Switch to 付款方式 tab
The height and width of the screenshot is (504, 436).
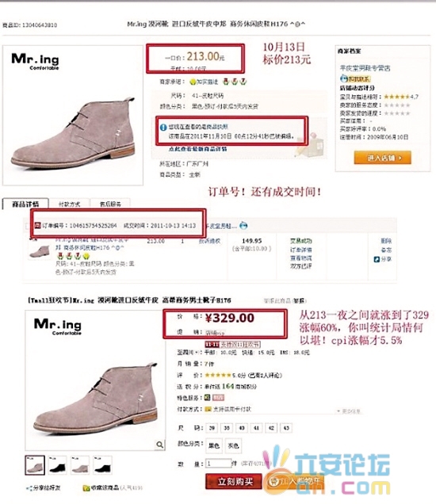[69, 204]
